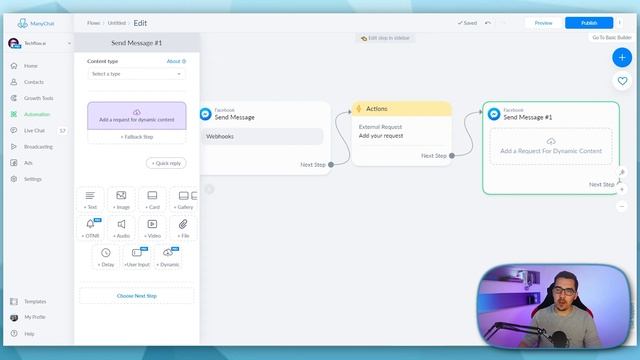Click Go To Basic Builder

click(x=612, y=38)
